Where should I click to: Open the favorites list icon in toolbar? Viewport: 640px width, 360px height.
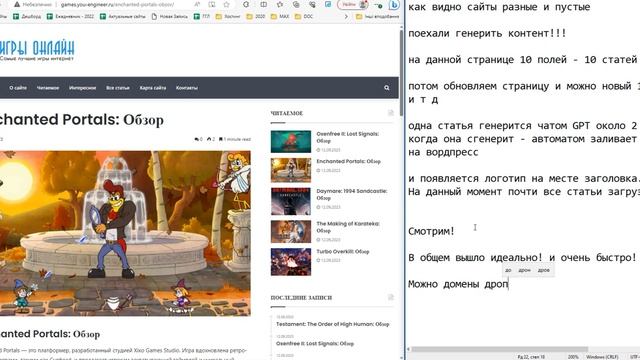tap(280, 4)
